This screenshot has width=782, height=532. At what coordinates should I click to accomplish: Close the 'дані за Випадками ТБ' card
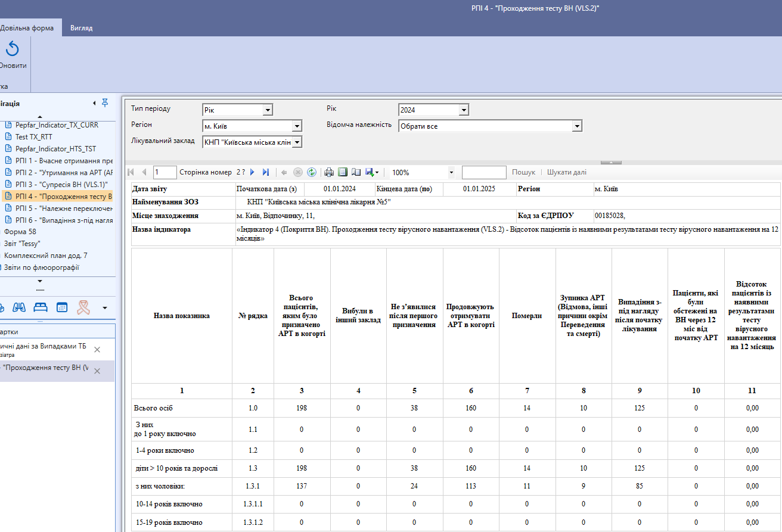pyautogui.click(x=97, y=350)
